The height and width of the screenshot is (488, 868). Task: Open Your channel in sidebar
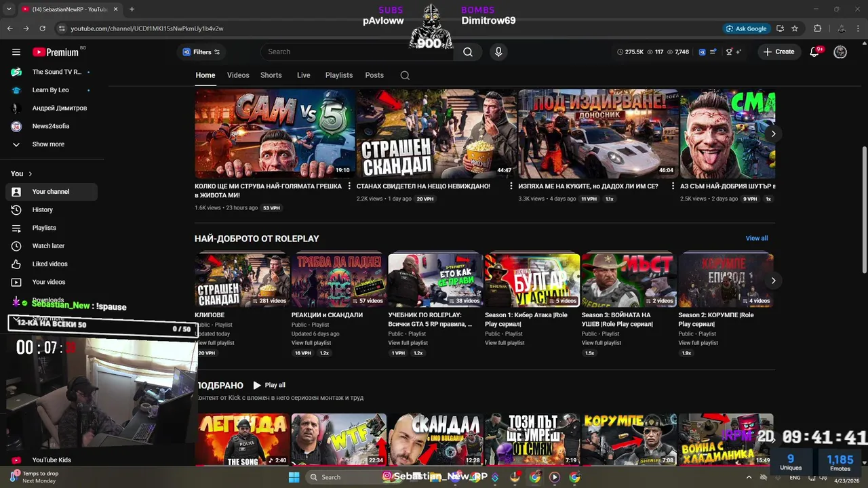tap(51, 192)
